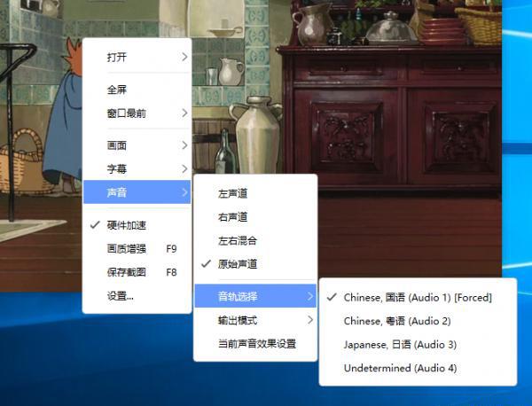Screen dimensions: 532x406
Task: Click the chevron arrow beside 窗口最前
Action: coord(184,113)
